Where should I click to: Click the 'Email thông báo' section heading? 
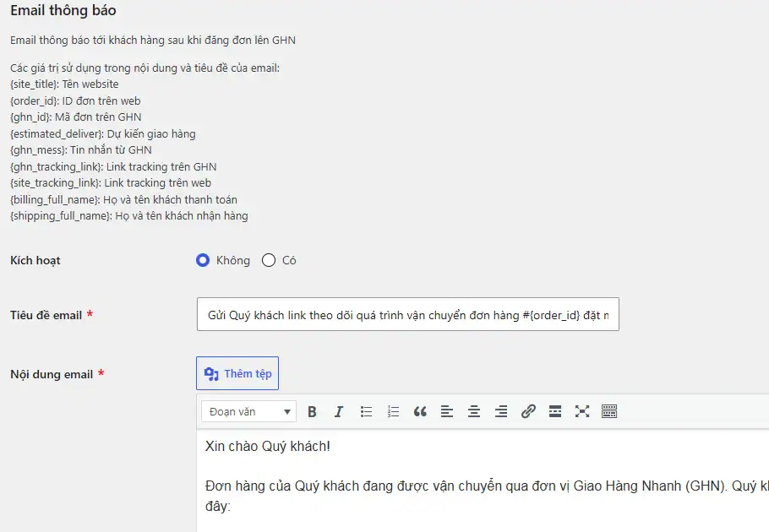click(x=63, y=10)
